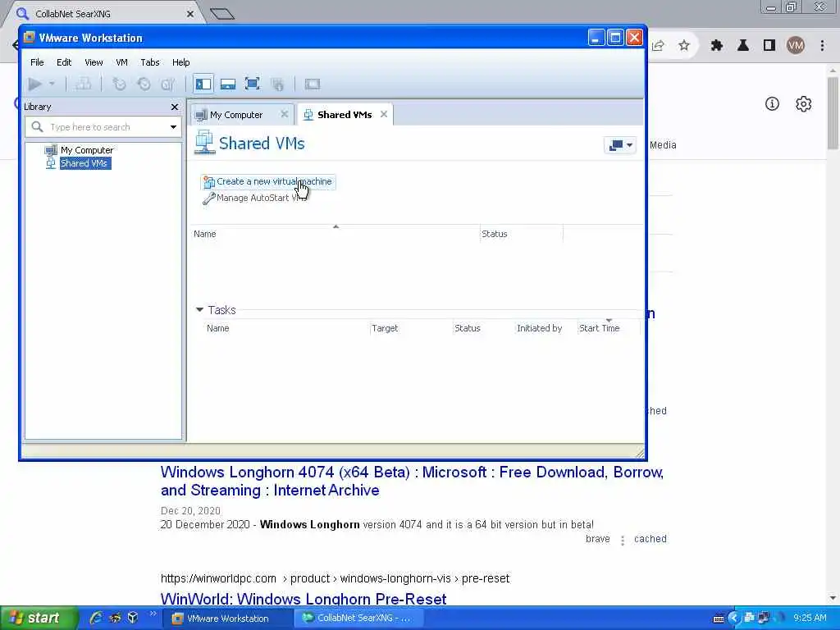Click the VM profile avatar in the browser

click(x=796, y=46)
